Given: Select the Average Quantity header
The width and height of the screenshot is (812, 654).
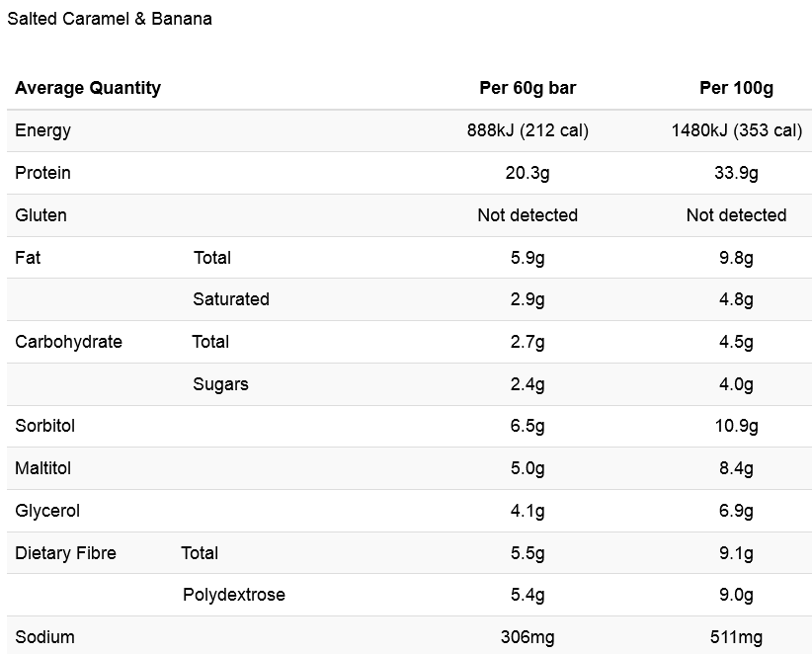Looking at the screenshot, I should (88, 88).
